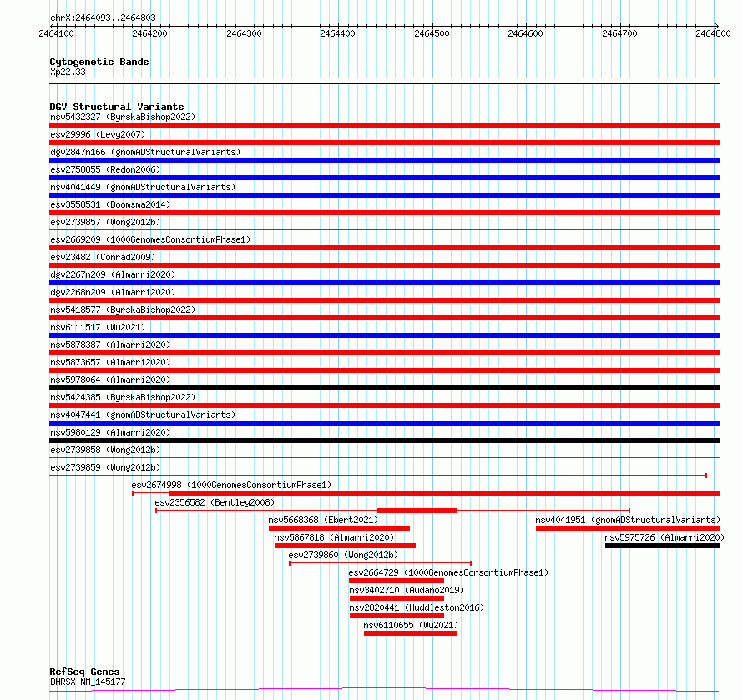Open dgv2847n166 (gnomADStructuralVariants) label

pyautogui.click(x=145, y=152)
